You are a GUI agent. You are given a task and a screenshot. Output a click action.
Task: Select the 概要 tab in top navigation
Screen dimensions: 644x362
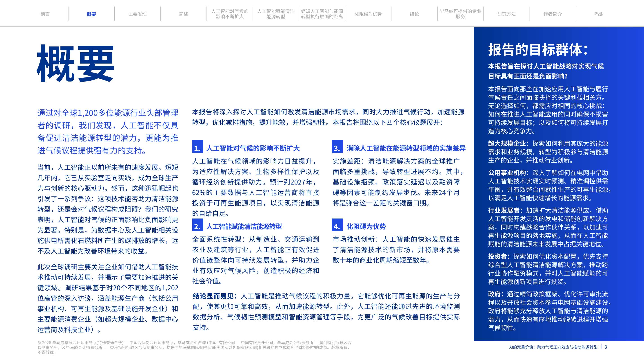[x=91, y=14]
